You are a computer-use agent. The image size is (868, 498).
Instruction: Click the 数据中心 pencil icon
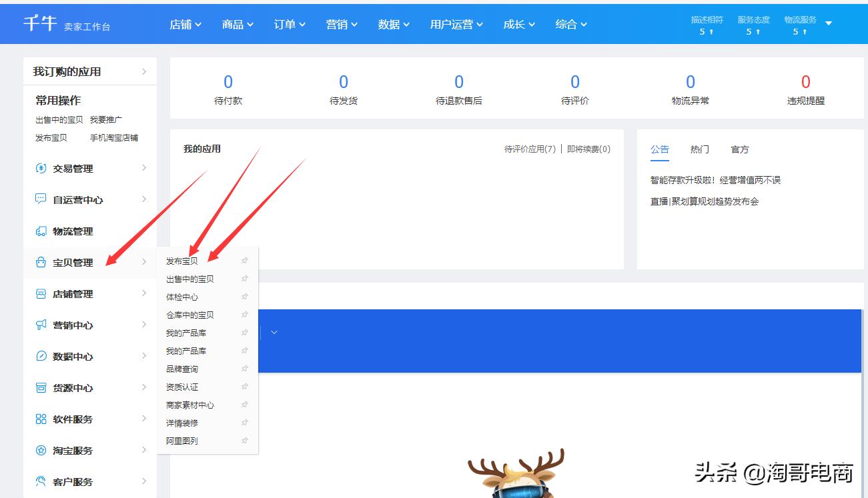click(41, 357)
